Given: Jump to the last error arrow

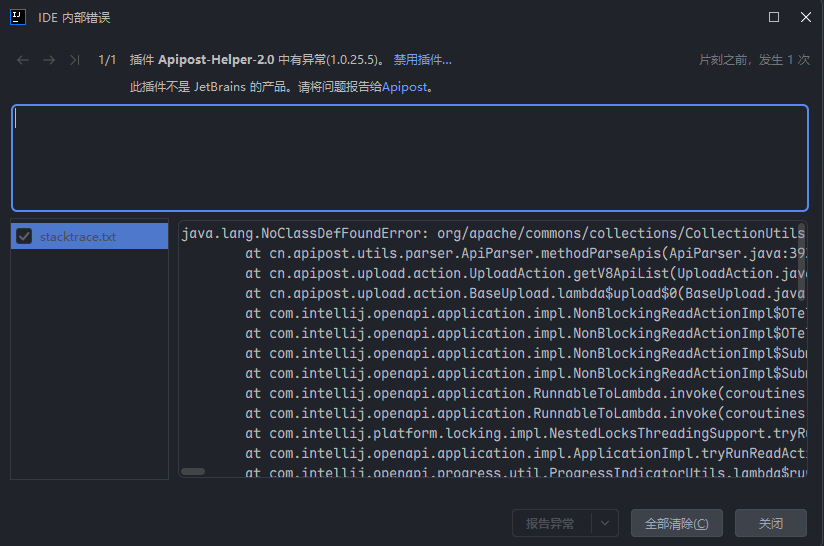Looking at the screenshot, I should tap(75, 60).
